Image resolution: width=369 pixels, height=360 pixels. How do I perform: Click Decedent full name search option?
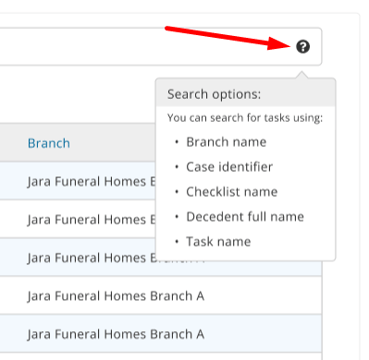click(245, 217)
